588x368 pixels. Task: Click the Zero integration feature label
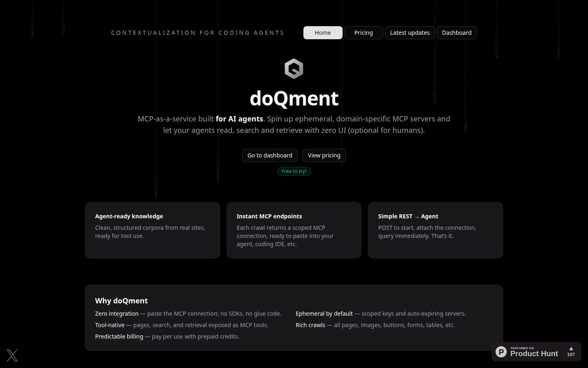117,314
